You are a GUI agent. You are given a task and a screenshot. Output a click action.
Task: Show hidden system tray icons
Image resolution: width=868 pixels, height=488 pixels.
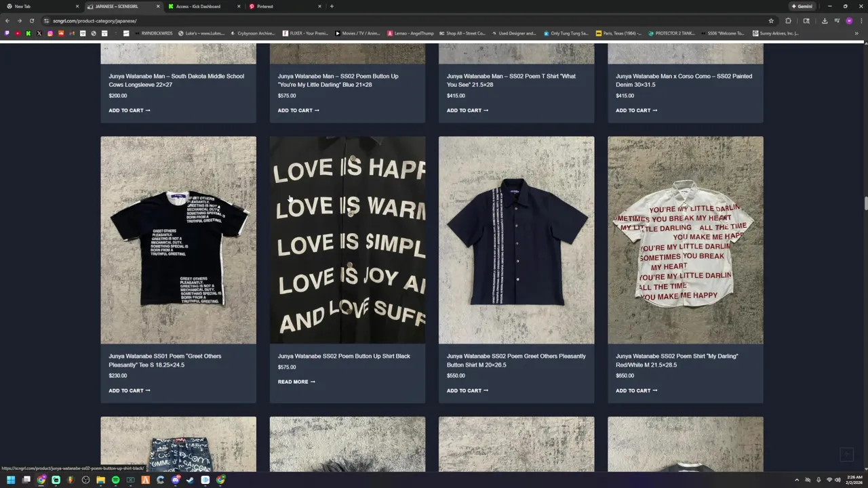tap(797, 480)
